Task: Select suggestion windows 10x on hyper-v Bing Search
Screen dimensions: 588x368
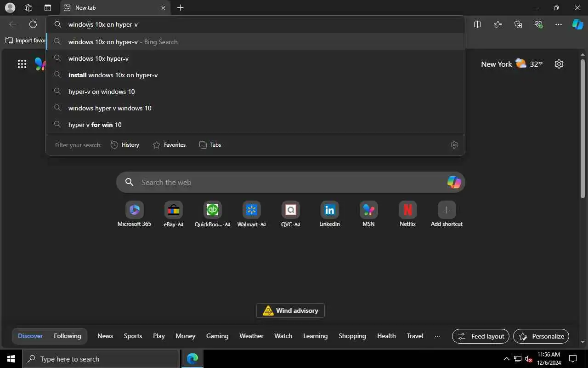Action: click(x=255, y=42)
